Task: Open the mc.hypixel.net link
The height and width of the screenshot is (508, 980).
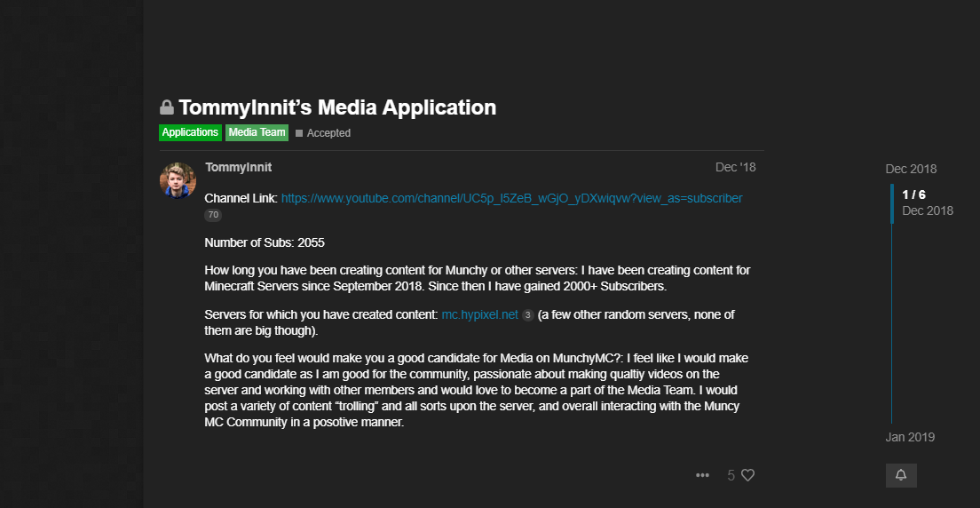Action: 479,315
